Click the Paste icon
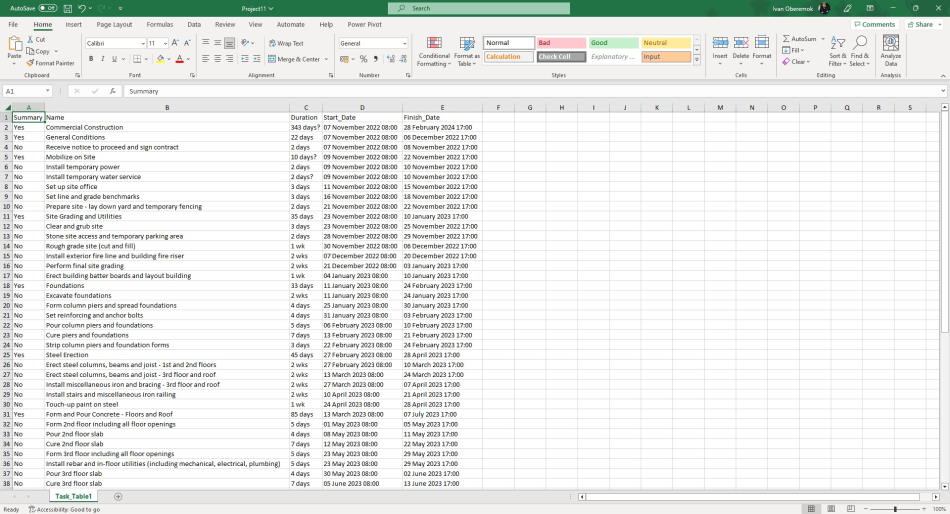 pyautogui.click(x=15, y=45)
